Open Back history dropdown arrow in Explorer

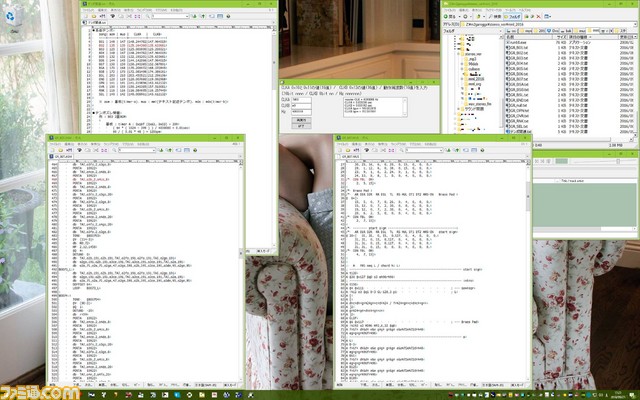point(460,16)
